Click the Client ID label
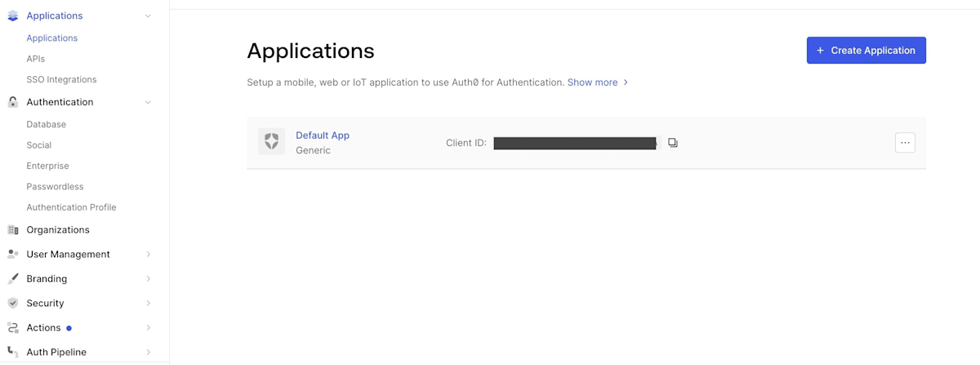Image resolution: width=980 pixels, height=365 pixels. point(466,143)
